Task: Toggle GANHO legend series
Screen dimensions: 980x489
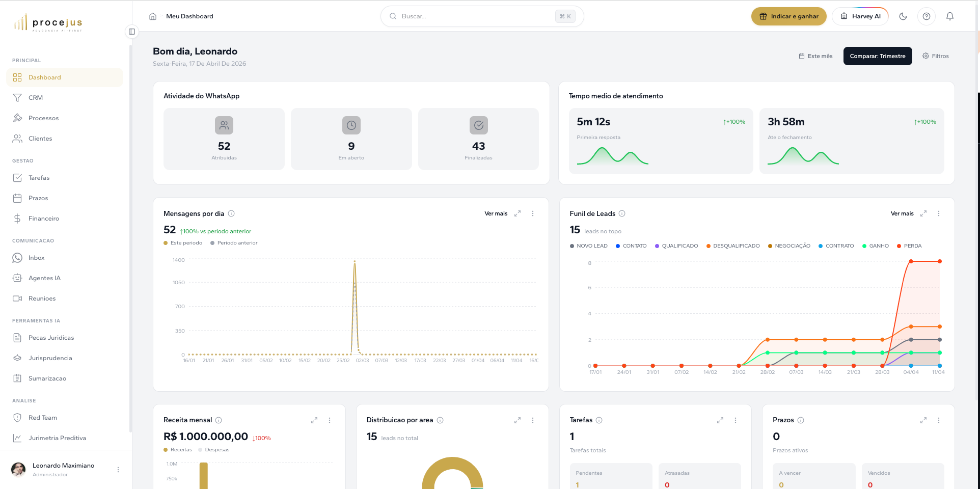Action: (876, 246)
